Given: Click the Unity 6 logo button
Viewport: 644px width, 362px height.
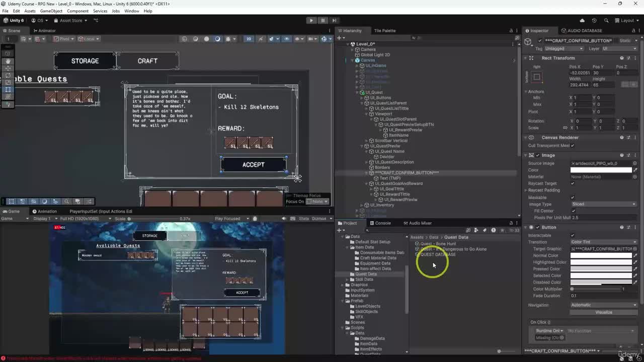Looking at the screenshot, I should (14, 21).
